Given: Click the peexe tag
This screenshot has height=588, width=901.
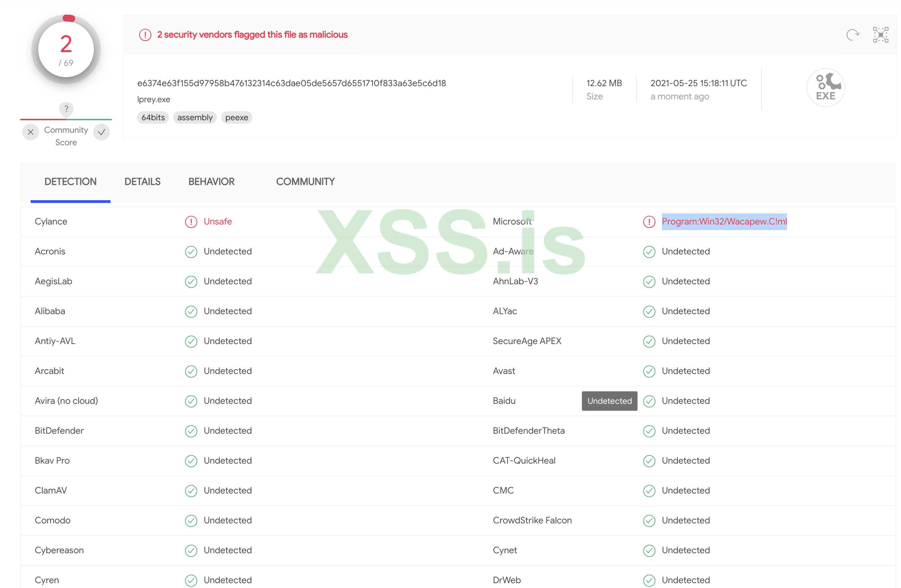Looking at the screenshot, I should (x=236, y=117).
